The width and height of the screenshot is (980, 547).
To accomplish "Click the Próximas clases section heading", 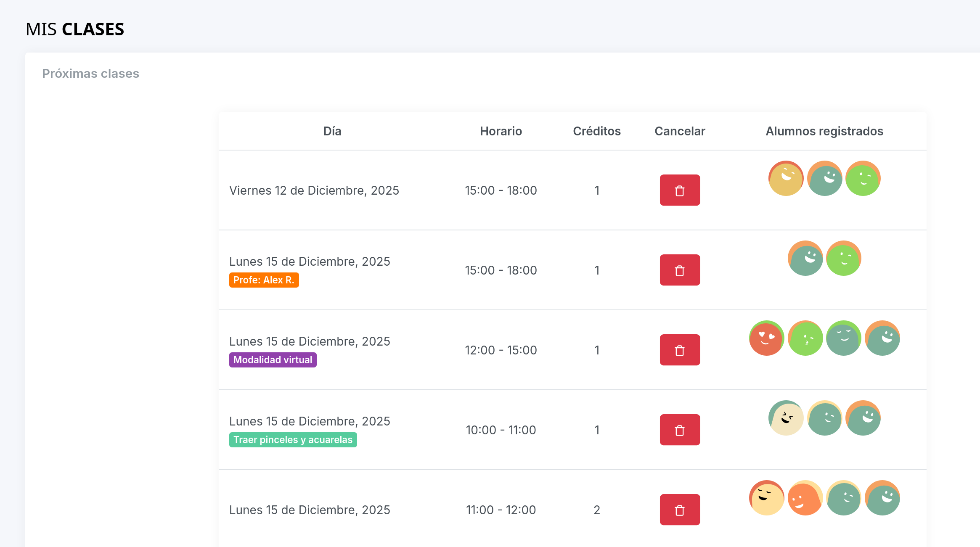I will [90, 74].
